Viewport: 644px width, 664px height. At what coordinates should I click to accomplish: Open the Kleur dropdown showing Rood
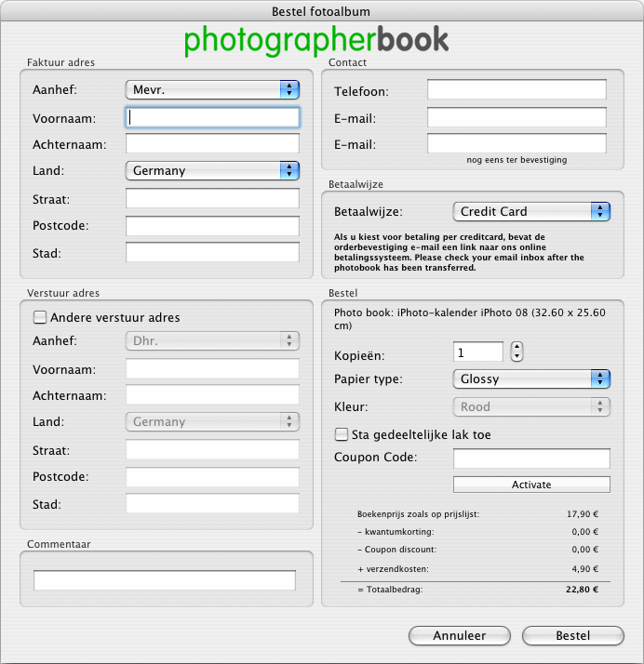click(x=531, y=407)
